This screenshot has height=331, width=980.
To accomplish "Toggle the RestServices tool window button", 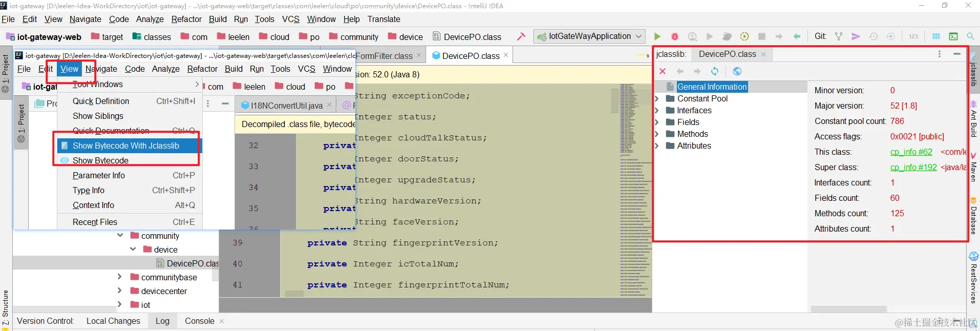I will pyautogui.click(x=974, y=278).
